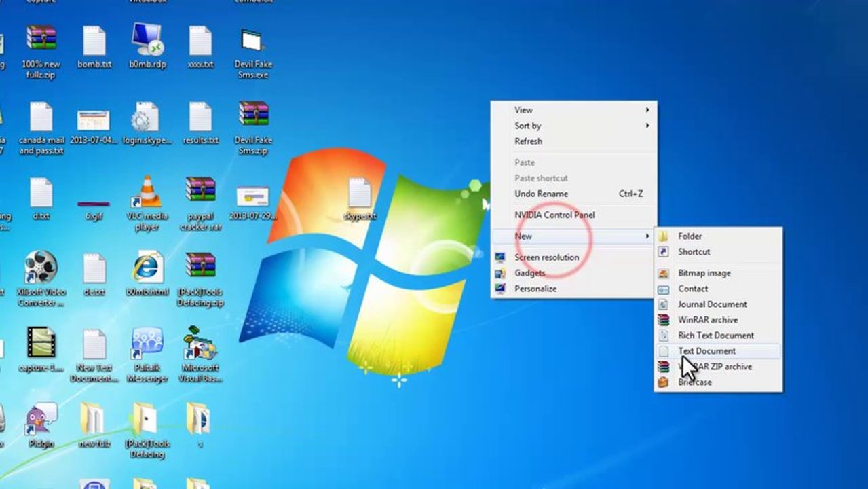This screenshot has width=868, height=489.
Task: Create a new Text Document
Action: tap(718, 351)
